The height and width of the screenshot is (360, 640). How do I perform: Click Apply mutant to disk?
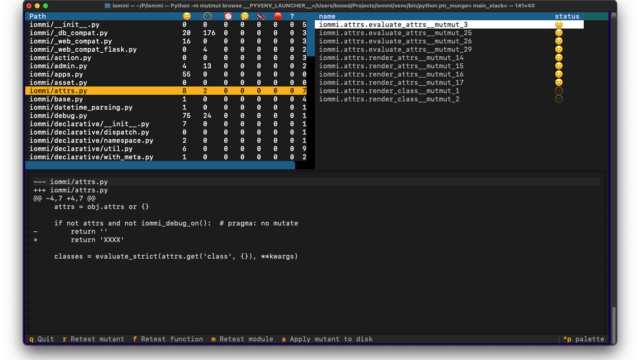[x=327, y=339]
